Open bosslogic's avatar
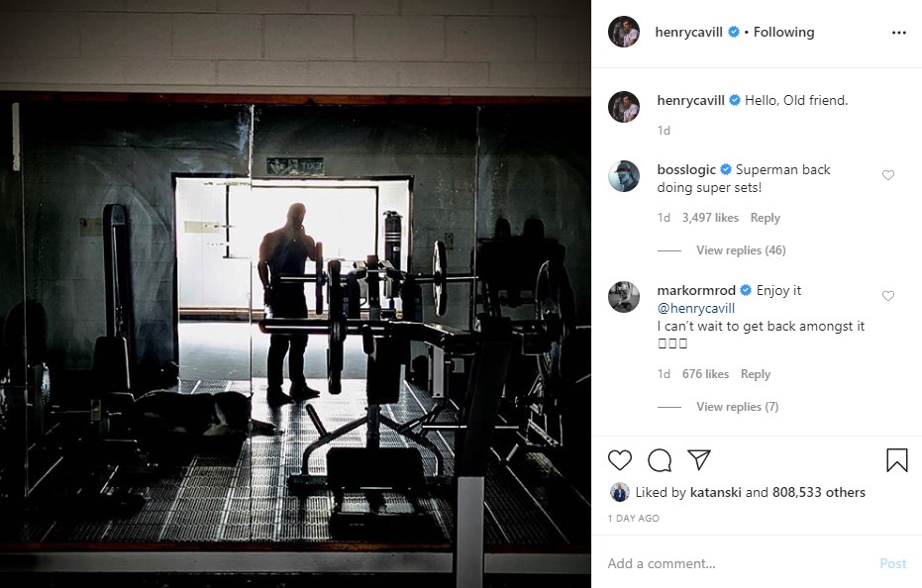922x588 pixels. point(623,176)
